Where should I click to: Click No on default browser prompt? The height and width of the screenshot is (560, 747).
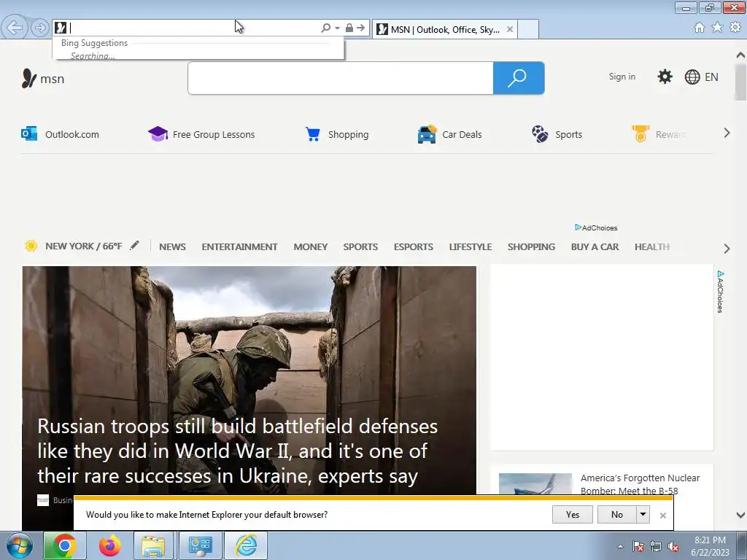click(617, 514)
